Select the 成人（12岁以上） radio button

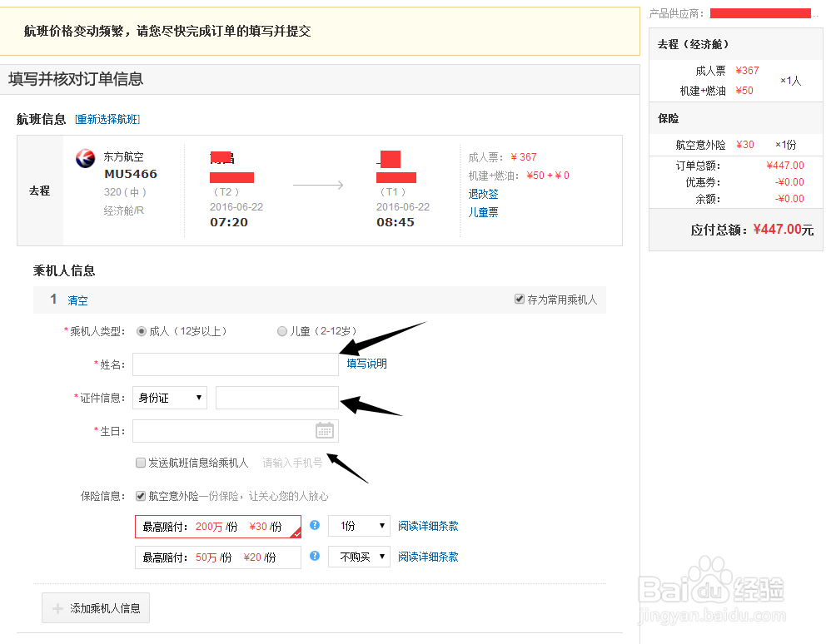[x=140, y=330]
